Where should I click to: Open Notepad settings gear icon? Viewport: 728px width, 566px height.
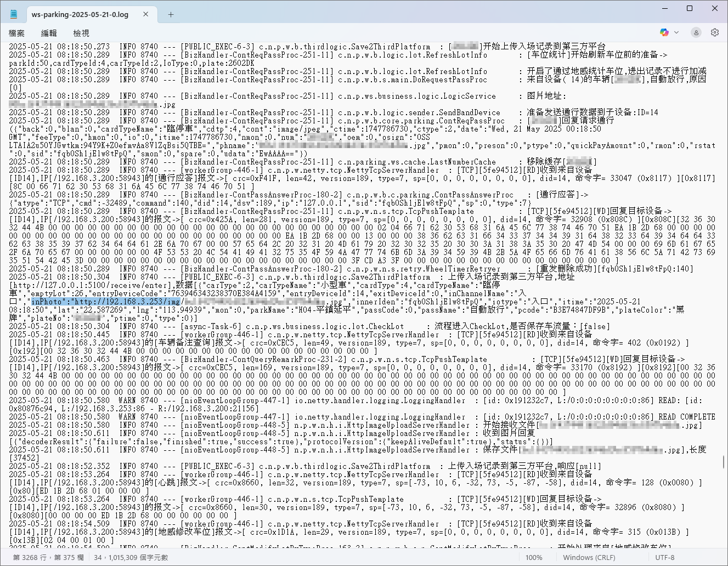coord(715,32)
